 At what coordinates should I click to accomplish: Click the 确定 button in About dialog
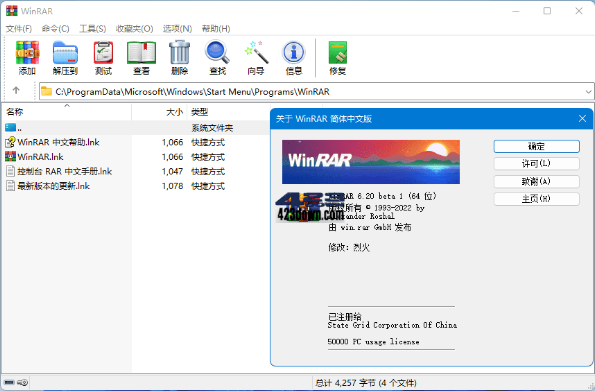[536, 146]
